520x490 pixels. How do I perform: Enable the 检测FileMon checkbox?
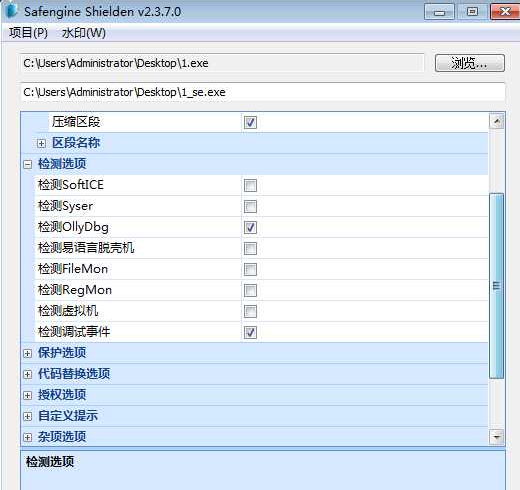(x=250, y=269)
